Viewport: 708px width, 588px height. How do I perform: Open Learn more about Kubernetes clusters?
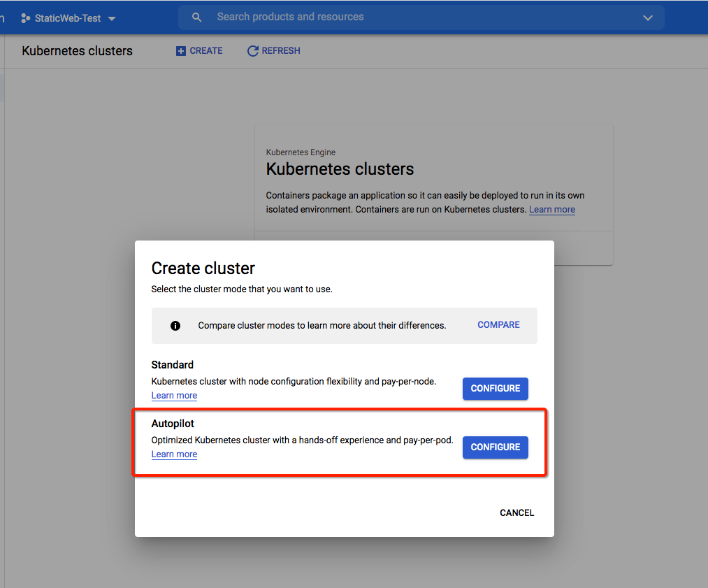click(551, 209)
